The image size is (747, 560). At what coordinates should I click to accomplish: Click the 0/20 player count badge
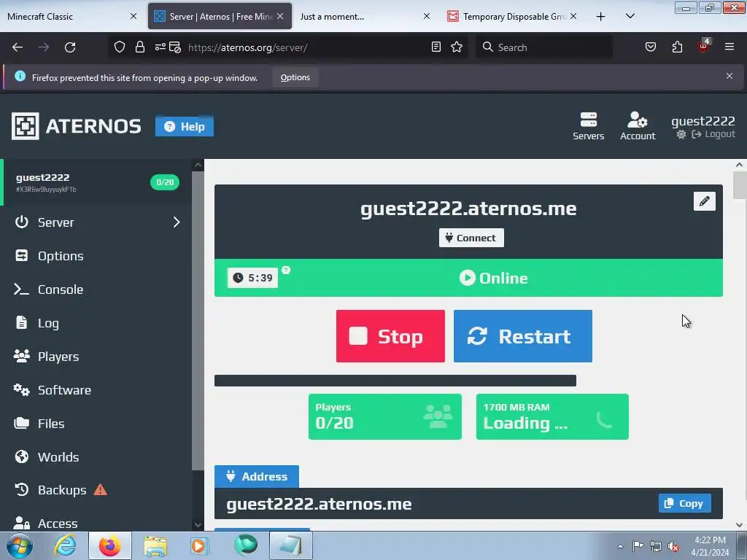(x=165, y=182)
